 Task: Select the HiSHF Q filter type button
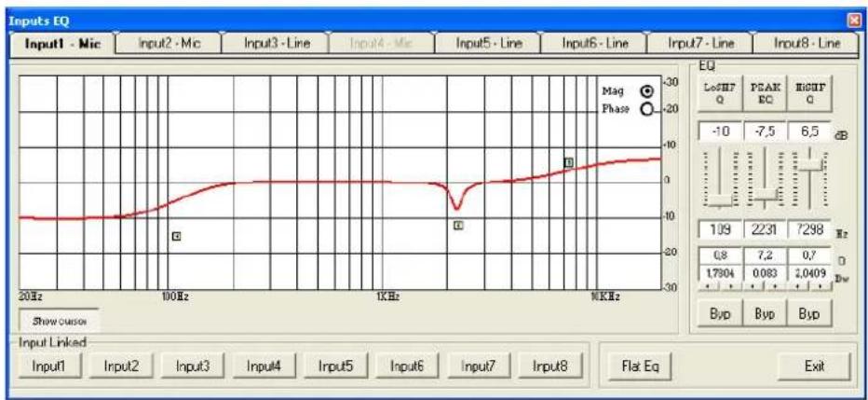[x=809, y=94]
